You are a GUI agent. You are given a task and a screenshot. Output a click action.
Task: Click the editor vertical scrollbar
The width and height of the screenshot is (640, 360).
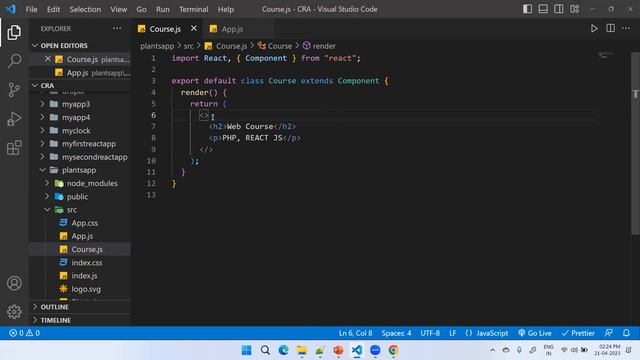(x=635, y=143)
